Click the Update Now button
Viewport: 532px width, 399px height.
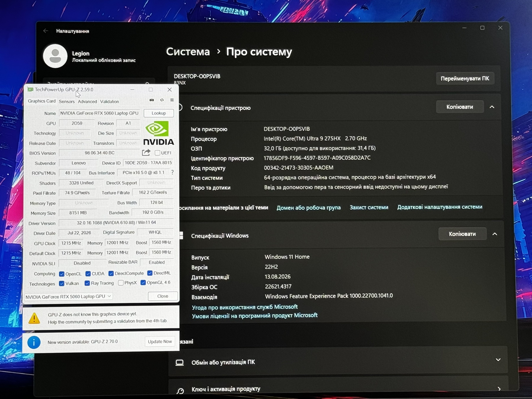pos(160,342)
